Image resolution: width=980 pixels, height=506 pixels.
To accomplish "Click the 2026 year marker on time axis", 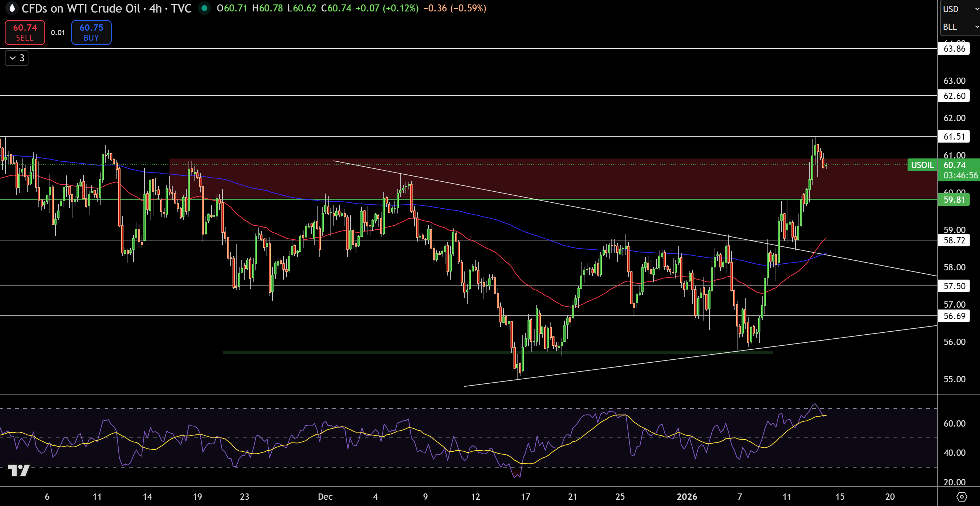I will (687, 496).
